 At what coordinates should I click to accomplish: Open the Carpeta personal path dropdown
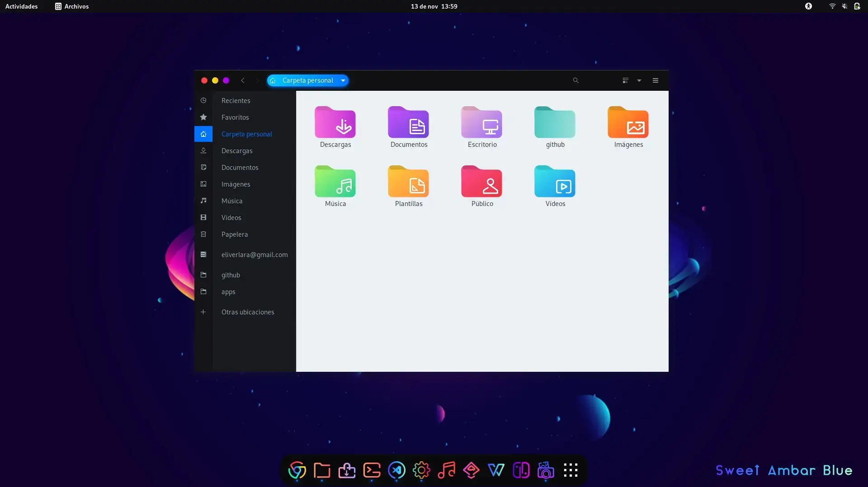click(343, 80)
